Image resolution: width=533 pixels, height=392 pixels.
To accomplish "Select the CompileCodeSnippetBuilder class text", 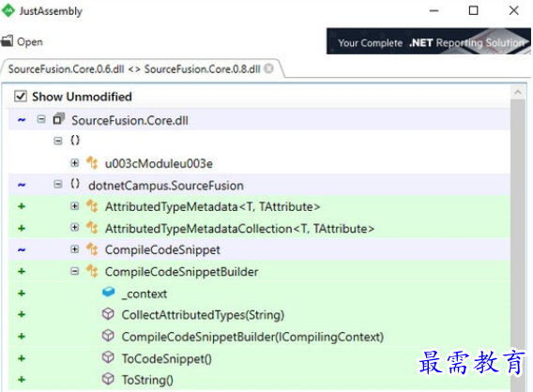I will (x=181, y=272).
